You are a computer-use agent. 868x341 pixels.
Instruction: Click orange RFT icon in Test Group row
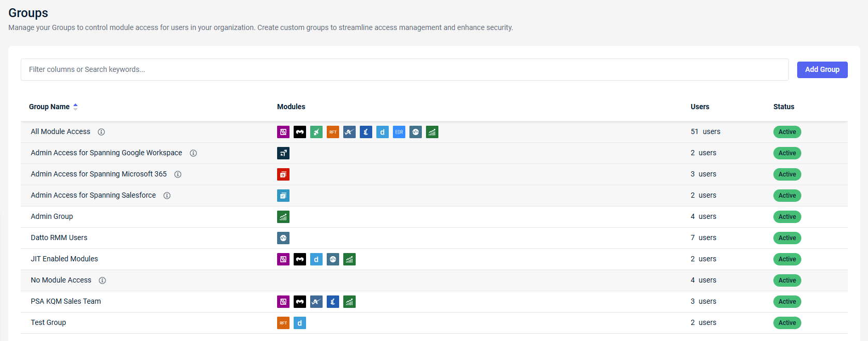(x=283, y=323)
